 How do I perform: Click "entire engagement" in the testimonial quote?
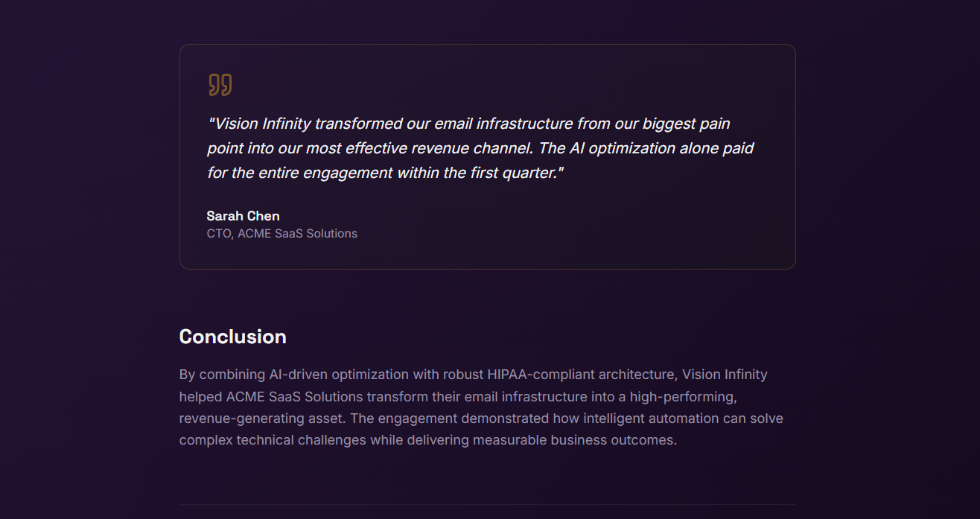point(325,173)
